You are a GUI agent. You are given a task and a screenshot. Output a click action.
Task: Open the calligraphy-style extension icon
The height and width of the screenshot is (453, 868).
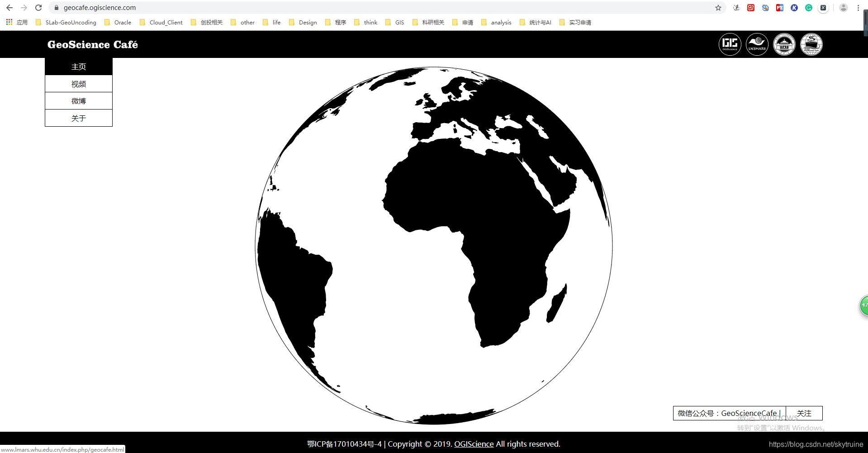736,8
